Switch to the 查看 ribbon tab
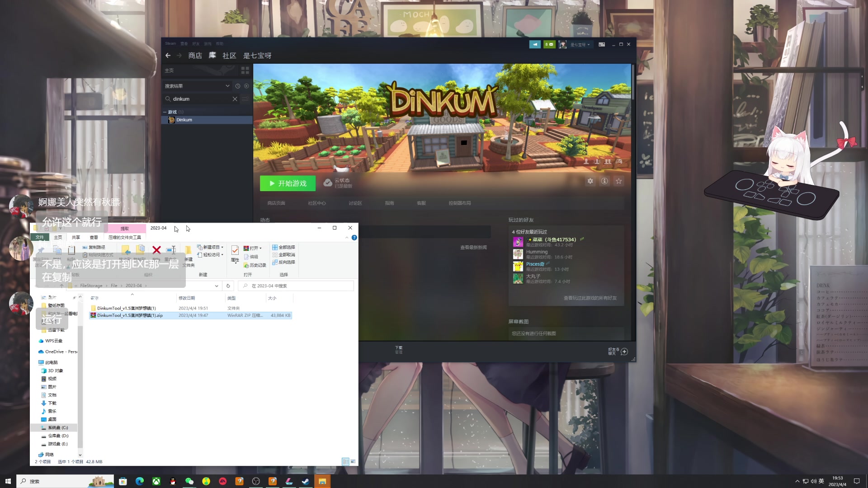 [x=94, y=237]
